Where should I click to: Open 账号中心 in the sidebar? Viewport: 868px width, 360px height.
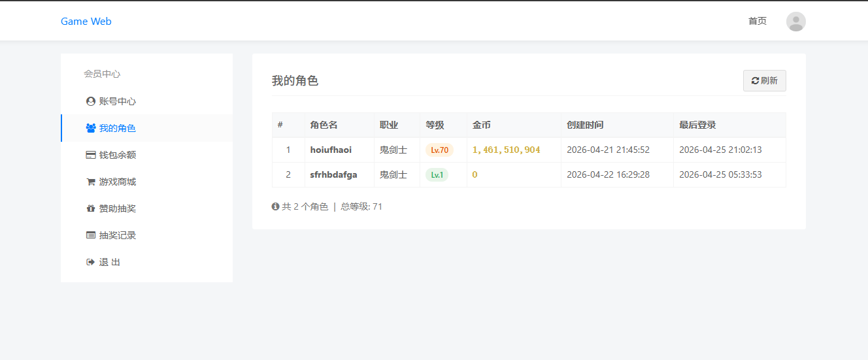[x=146, y=101]
